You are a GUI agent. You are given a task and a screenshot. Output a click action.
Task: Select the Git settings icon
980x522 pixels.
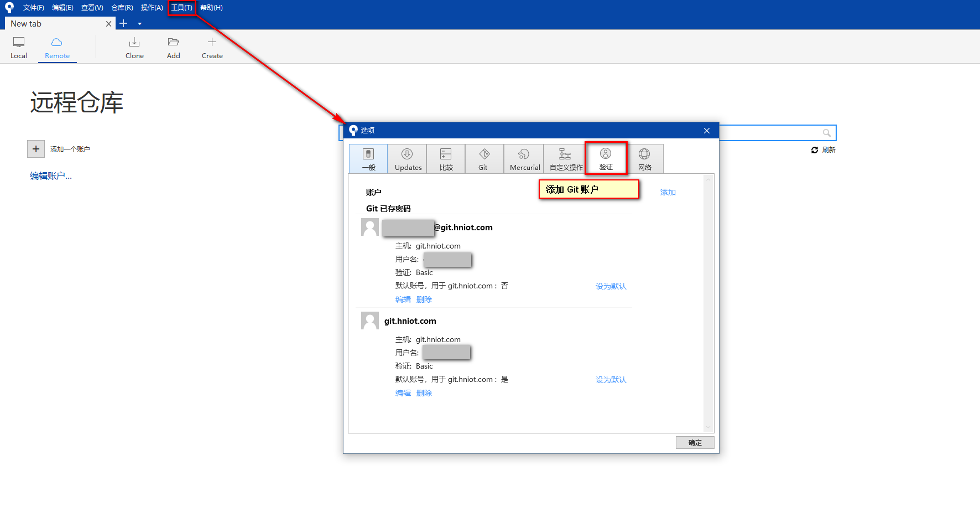point(484,159)
